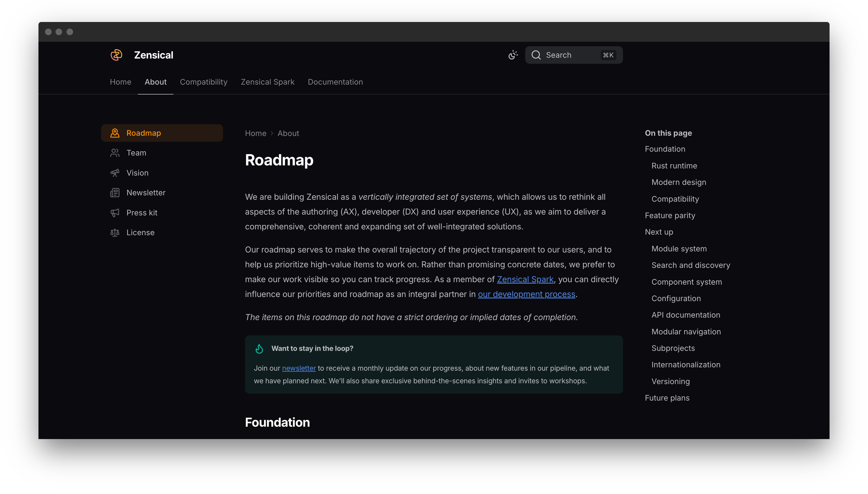
Task: Click the flame icon in callout
Action: (260, 349)
